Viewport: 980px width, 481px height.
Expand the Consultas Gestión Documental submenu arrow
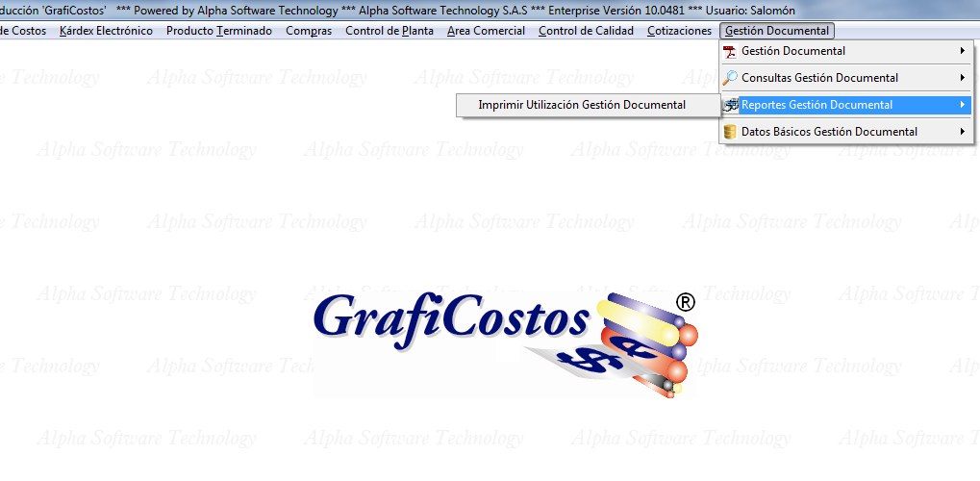(962, 78)
